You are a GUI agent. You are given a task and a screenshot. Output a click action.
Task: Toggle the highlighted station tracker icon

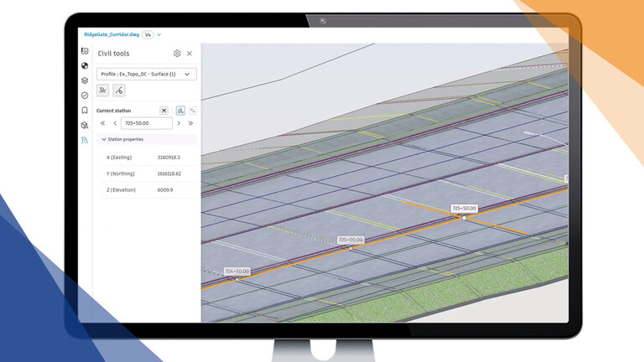[180, 111]
